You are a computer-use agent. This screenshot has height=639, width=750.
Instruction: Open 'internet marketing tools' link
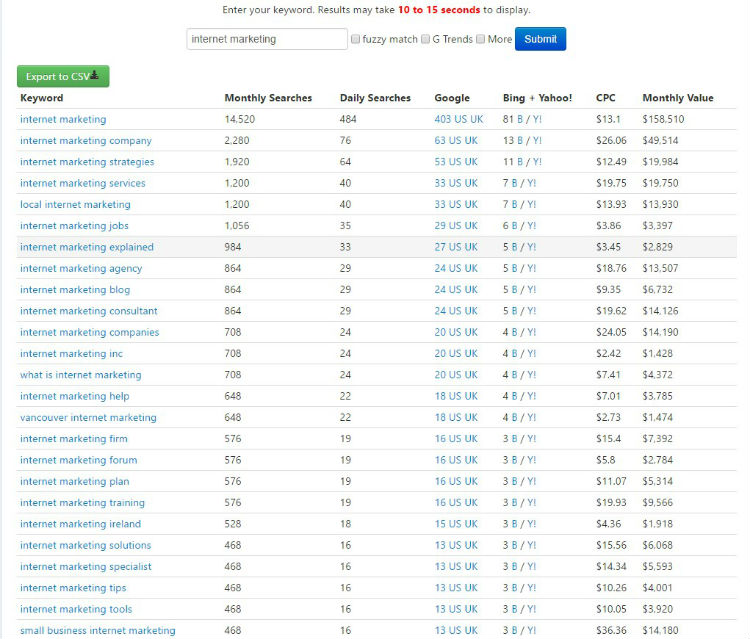76,609
